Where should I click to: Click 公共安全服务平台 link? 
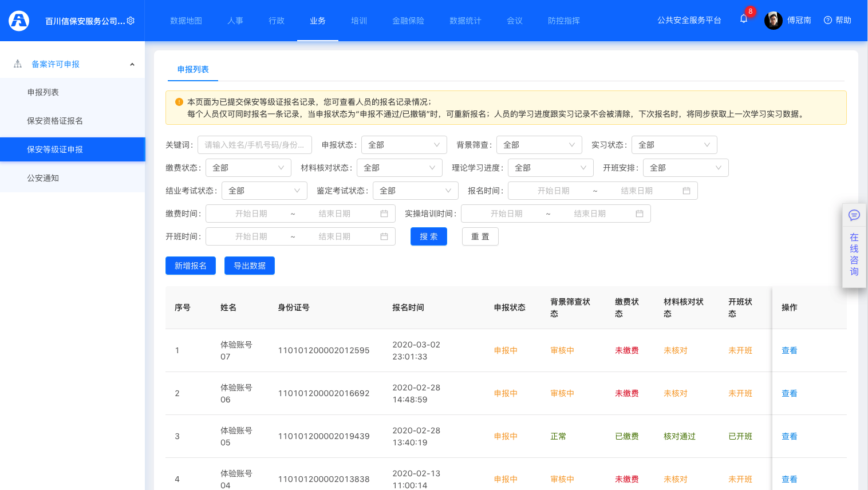pos(689,20)
